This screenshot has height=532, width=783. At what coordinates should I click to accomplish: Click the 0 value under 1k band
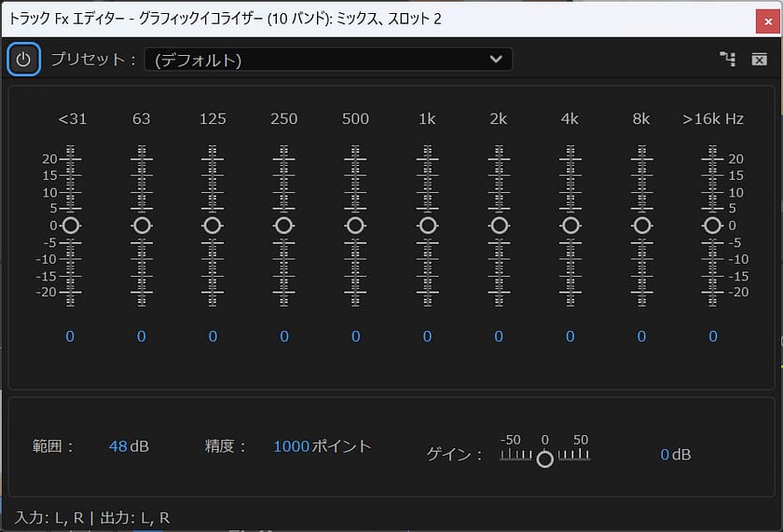tap(427, 336)
